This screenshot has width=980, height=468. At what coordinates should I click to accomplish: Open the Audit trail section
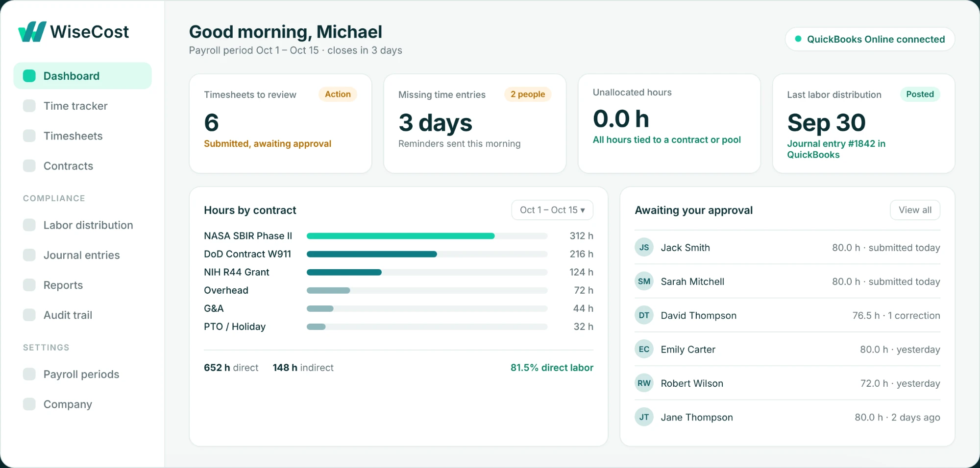(82, 315)
